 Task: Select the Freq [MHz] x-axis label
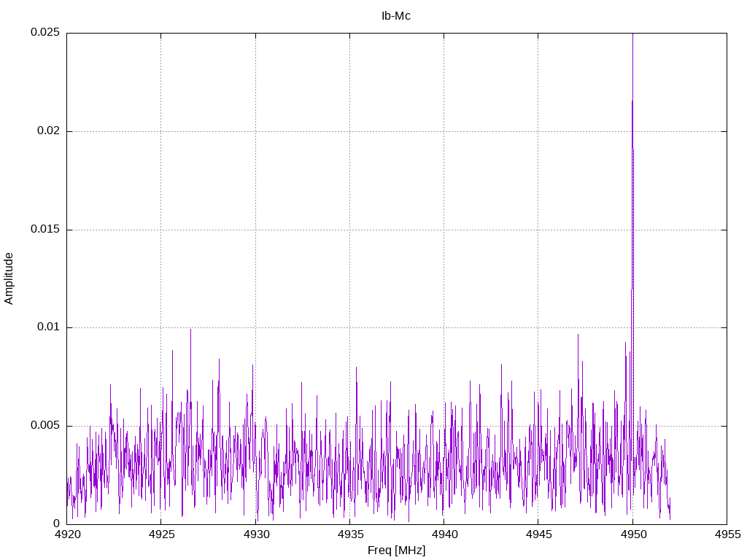pyautogui.click(x=396, y=551)
